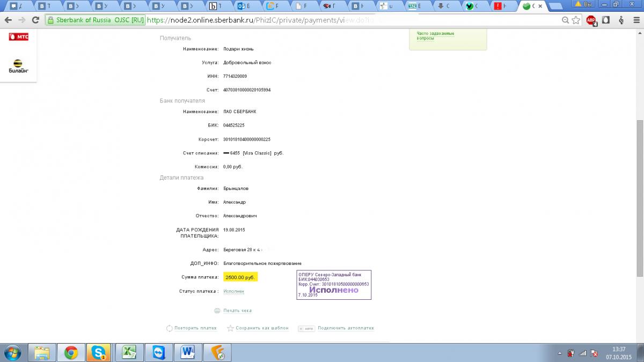Open the Adblock Plus extension icon
Screen dimensions: 644x362
pos(591,20)
